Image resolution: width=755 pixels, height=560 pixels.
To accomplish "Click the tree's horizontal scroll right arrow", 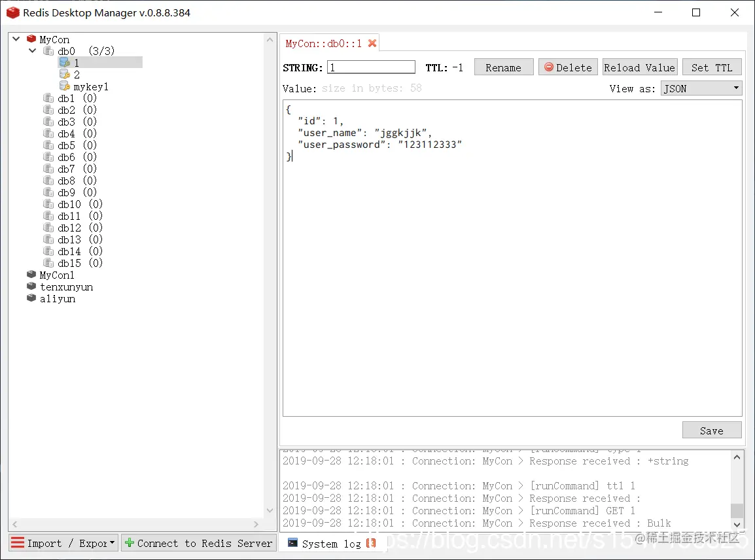I will (x=256, y=524).
